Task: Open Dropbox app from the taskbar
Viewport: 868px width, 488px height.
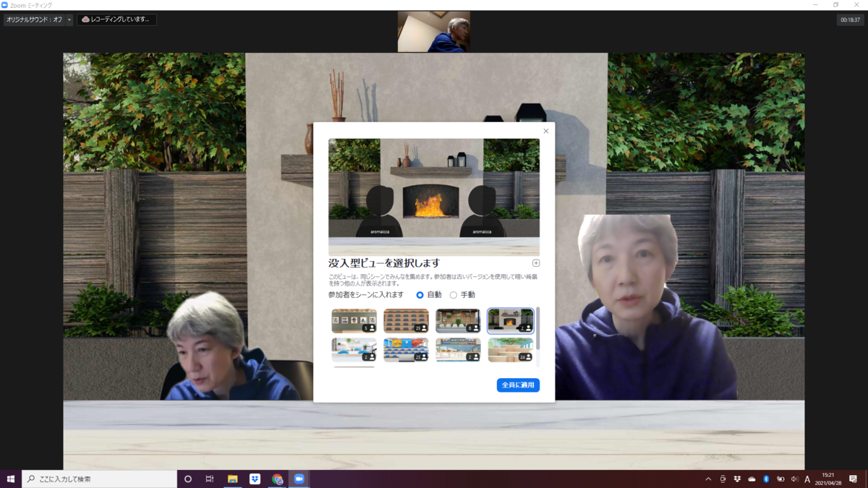Action: tap(255, 479)
